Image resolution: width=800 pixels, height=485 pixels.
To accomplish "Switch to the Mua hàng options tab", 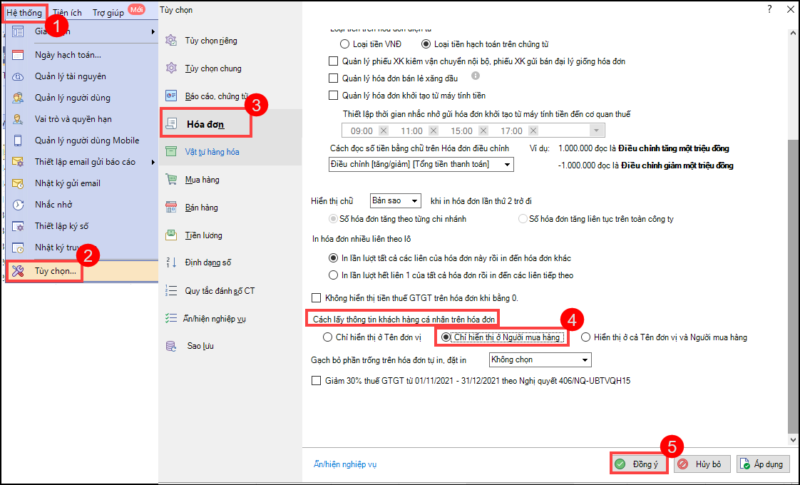I will coord(230,180).
